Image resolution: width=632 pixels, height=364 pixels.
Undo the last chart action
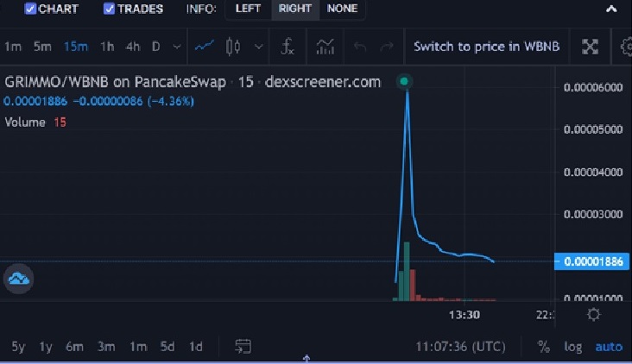[360, 47]
